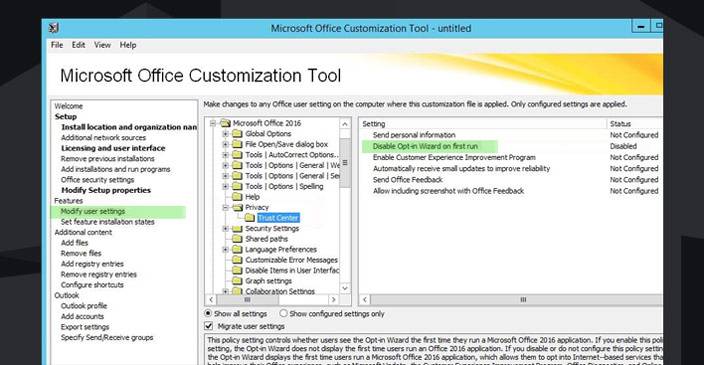Open the Help menu
The width and height of the screenshot is (704, 365).
[128, 45]
